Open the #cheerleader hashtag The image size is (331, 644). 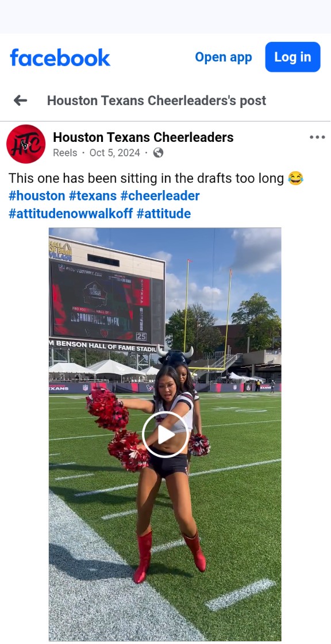tap(160, 196)
